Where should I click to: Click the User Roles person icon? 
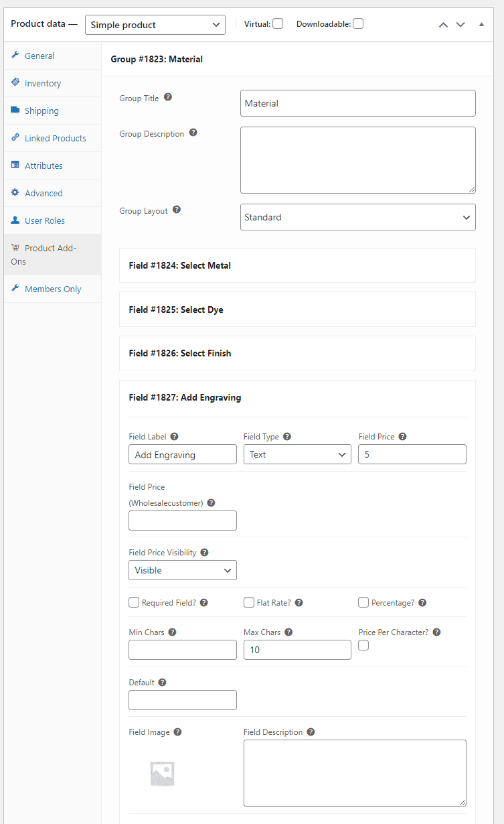(15, 220)
